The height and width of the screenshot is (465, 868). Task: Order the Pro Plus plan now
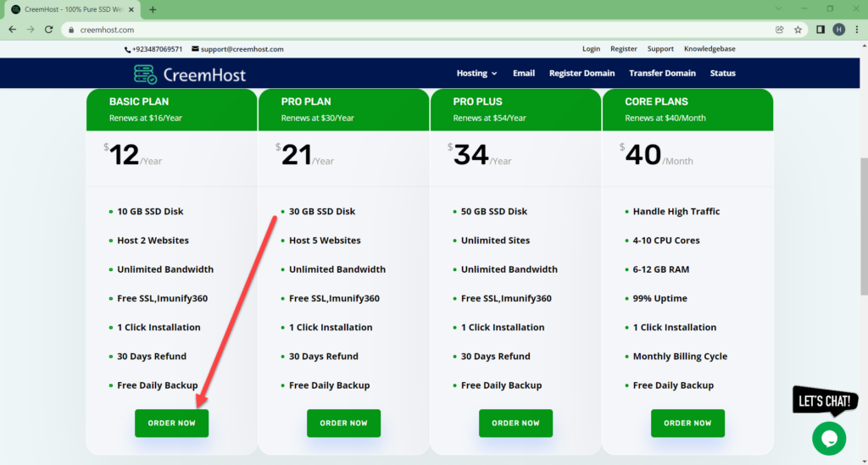coord(515,423)
